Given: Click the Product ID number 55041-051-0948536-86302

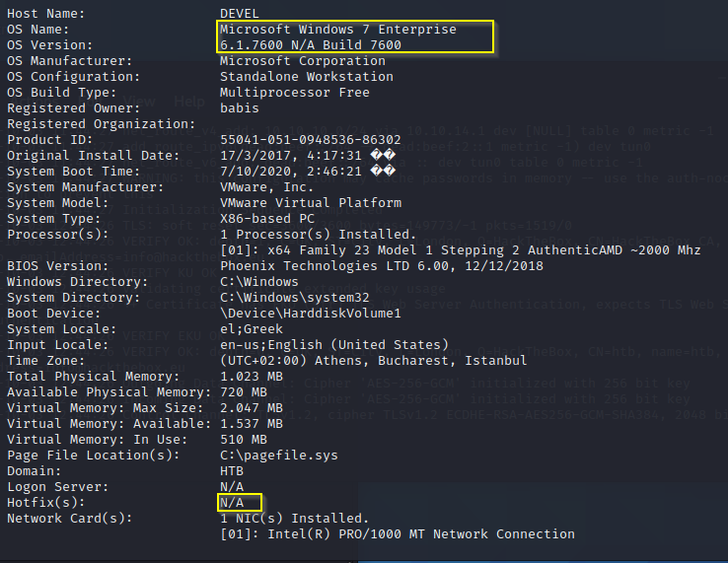Looking at the screenshot, I should pyautogui.click(x=310, y=140).
